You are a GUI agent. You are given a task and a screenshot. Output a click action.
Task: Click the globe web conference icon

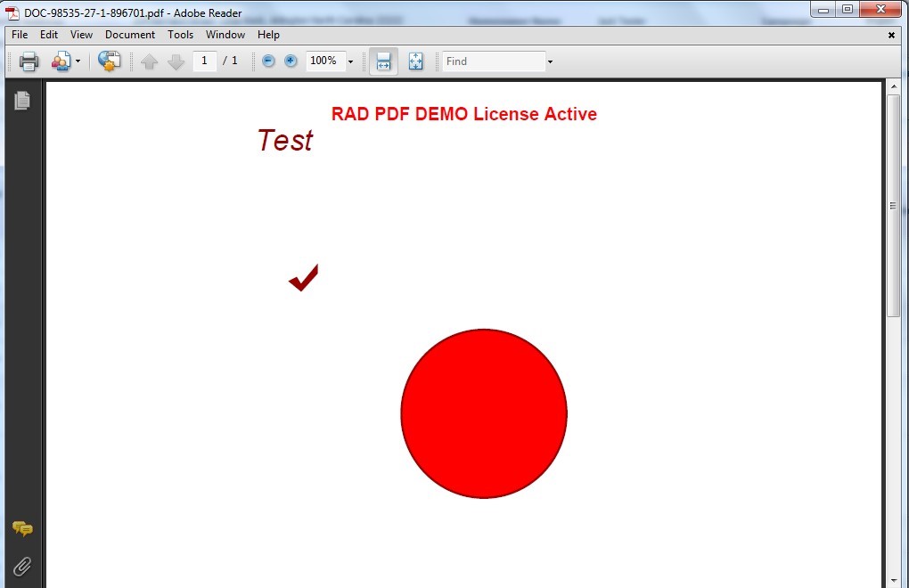(109, 61)
